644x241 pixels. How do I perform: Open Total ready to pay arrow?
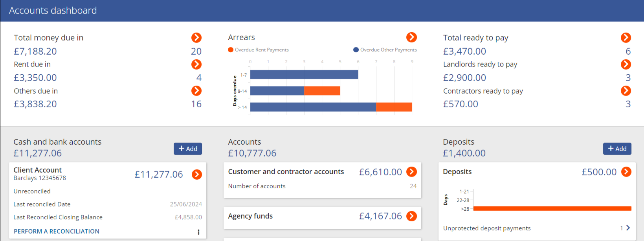coord(626,38)
